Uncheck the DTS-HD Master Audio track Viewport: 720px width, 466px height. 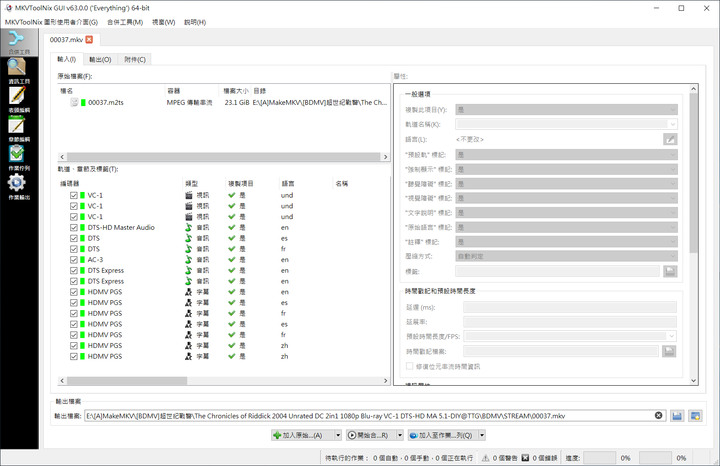74,227
